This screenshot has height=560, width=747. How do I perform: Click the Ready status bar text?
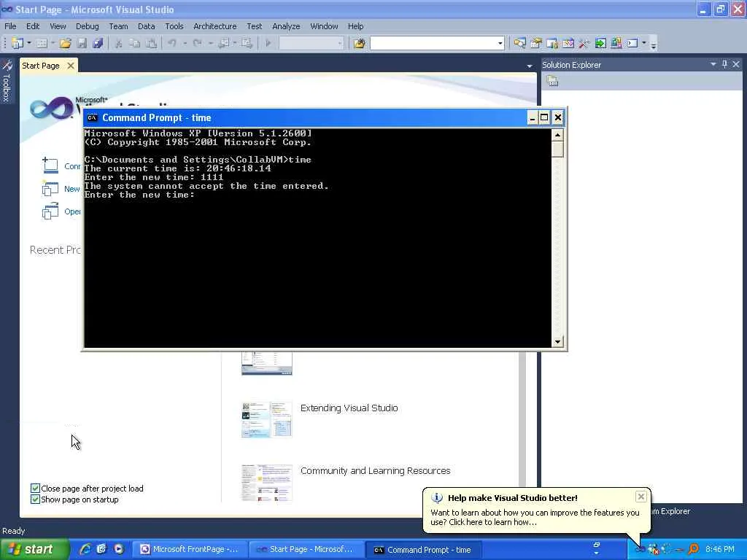[x=13, y=531]
